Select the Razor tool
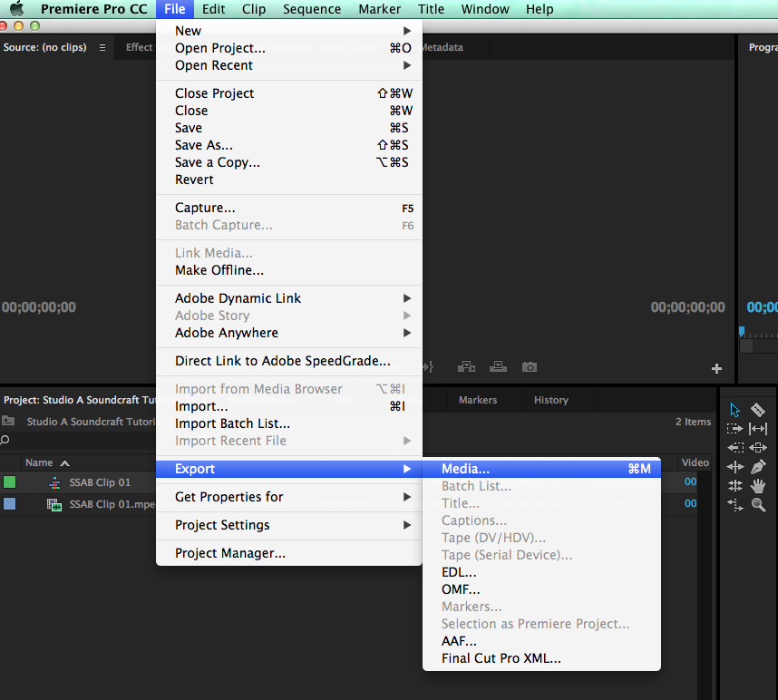This screenshot has height=700, width=778. click(758, 410)
